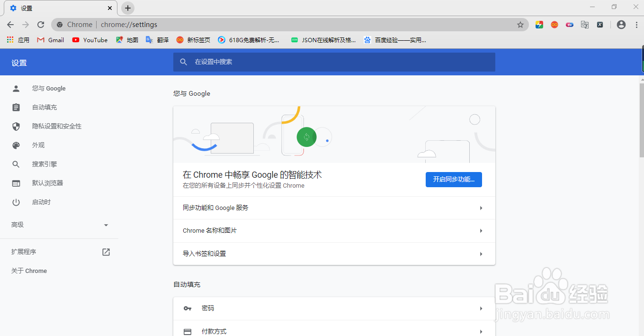Click the Baidu extension icon

569,24
